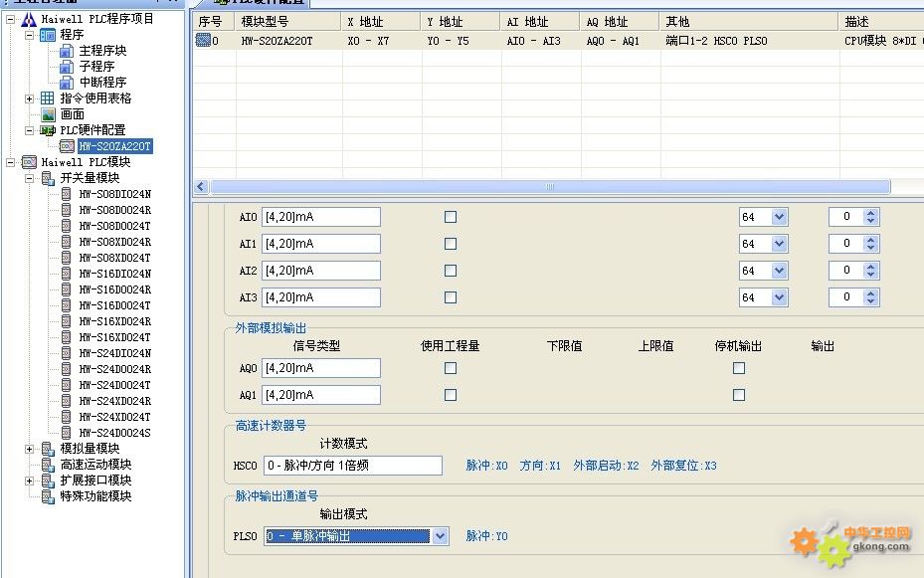Image resolution: width=924 pixels, height=578 pixels.
Task: Select HW-S24DI024N in the module list
Action: pyautogui.click(x=115, y=353)
